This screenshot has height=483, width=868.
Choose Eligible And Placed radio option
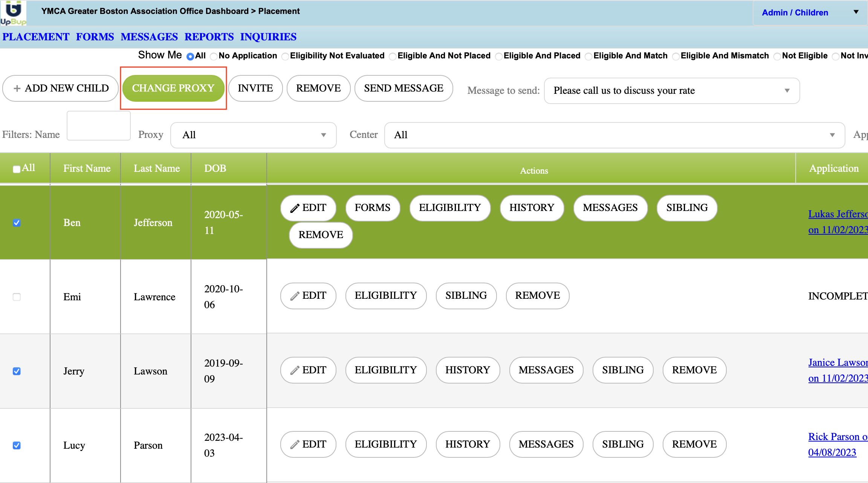pos(499,57)
